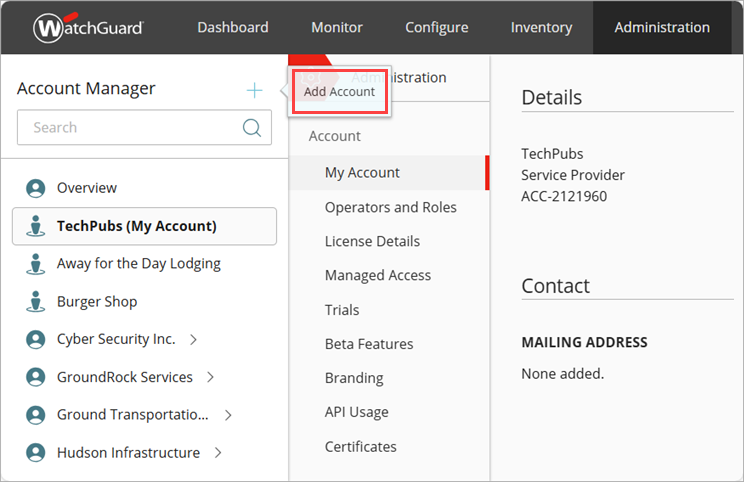Select Cyber Security Inc. account
Screen dimensions: 744x482
[x=116, y=339]
